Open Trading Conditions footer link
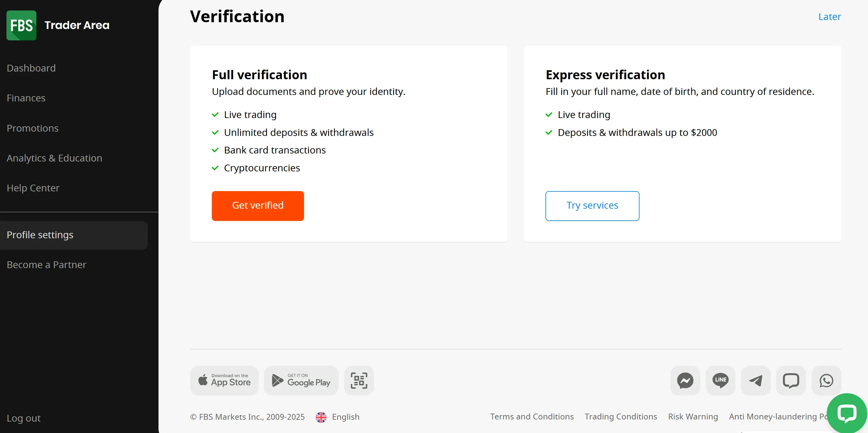The height and width of the screenshot is (433, 868). pos(621,416)
